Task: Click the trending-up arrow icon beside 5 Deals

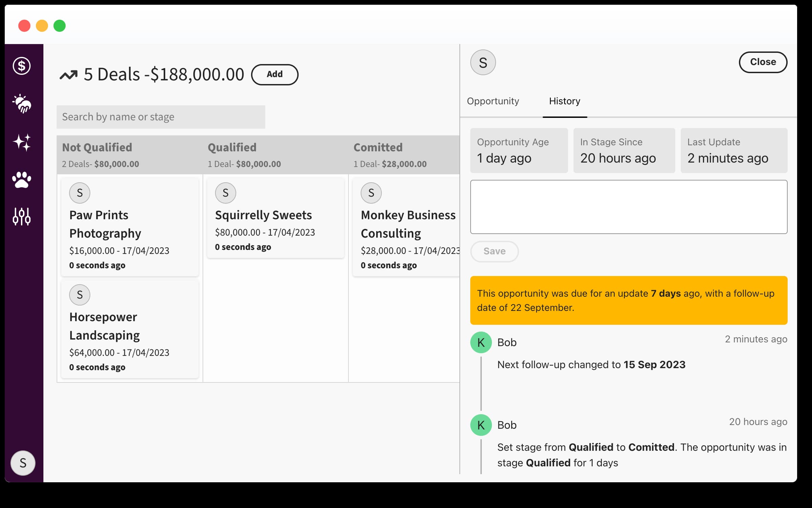Action: (x=68, y=75)
